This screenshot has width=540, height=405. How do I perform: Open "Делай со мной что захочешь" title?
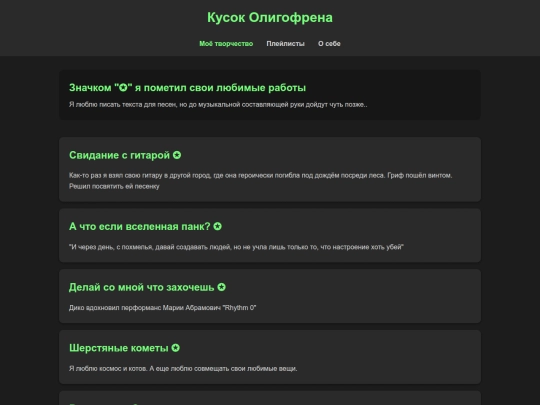[142, 287]
